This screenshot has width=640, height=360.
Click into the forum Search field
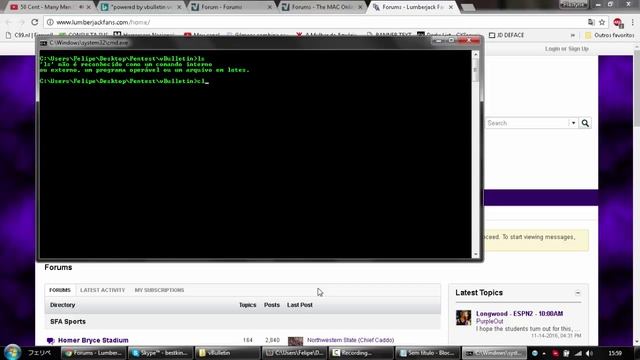[527, 123]
